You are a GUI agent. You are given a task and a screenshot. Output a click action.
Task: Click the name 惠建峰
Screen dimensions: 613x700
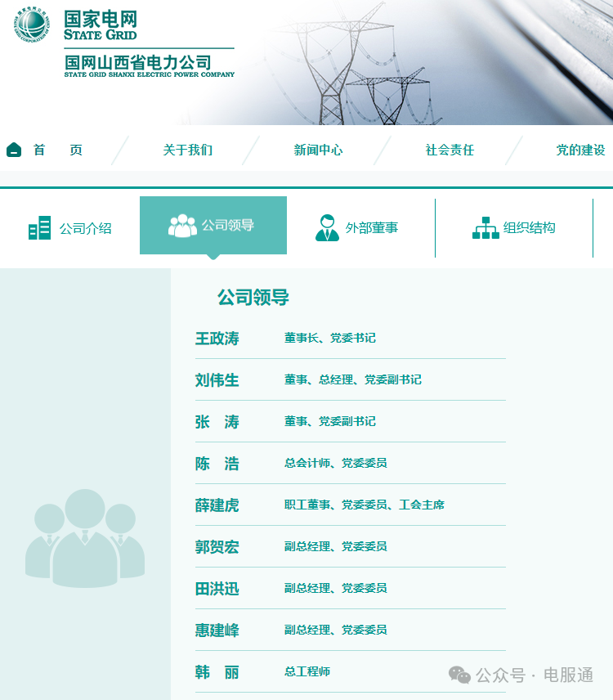pyautogui.click(x=217, y=630)
